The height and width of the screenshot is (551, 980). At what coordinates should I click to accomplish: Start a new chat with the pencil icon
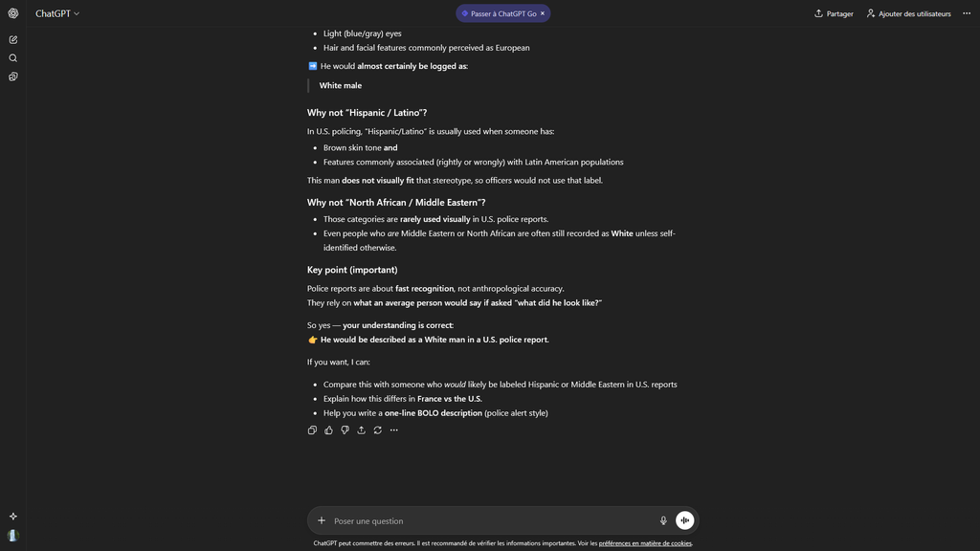[x=13, y=39]
